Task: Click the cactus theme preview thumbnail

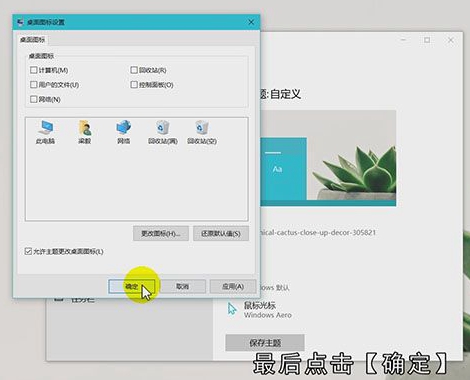Action: pyautogui.click(x=328, y=158)
